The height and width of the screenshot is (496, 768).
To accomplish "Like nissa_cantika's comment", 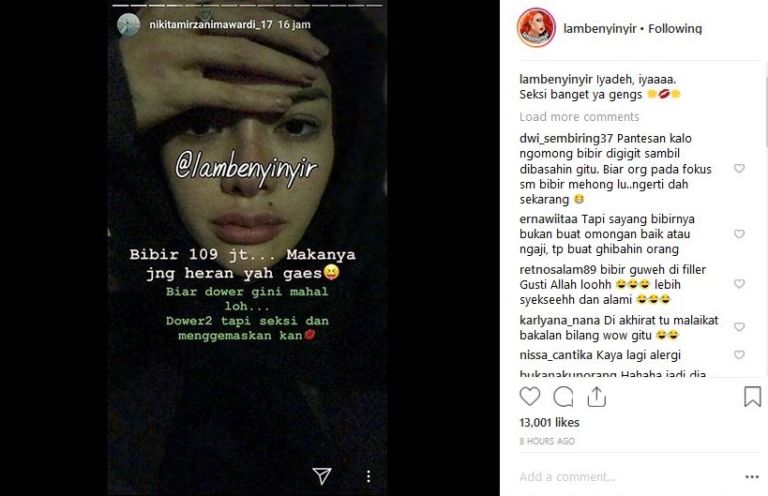I will [739, 354].
